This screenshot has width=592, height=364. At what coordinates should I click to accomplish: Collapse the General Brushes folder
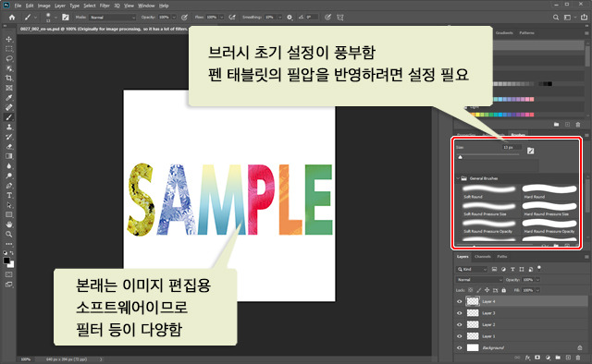click(x=458, y=178)
